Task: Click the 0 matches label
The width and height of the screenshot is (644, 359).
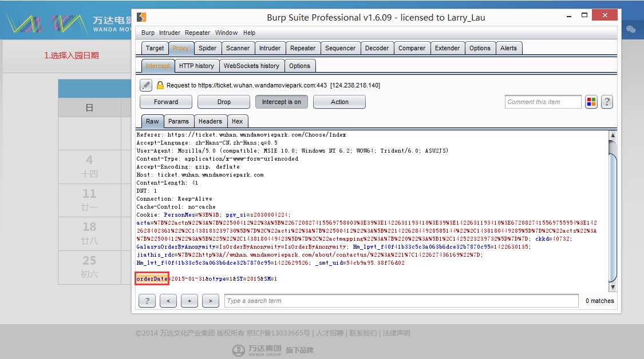Action: [x=600, y=301]
